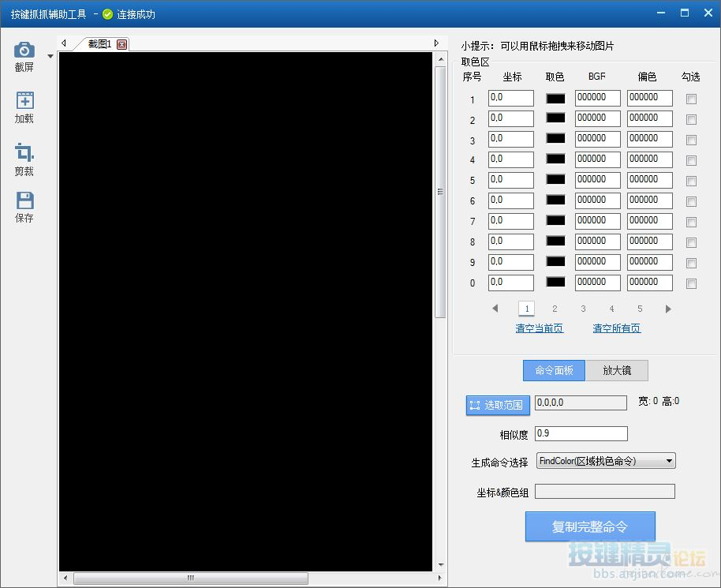This screenshot has width=721, height=588.
Task: Tick the checkbox for row 3
Action: pos(691,140)
